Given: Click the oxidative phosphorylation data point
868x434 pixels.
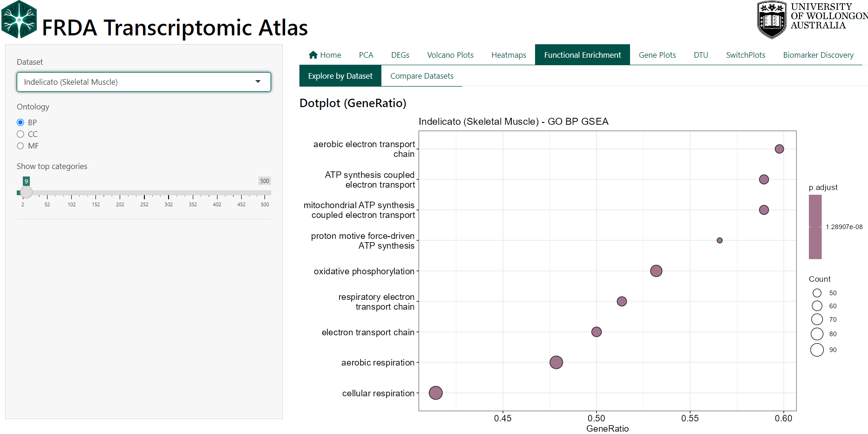Looking at the screenshot, I should point(656,271).
